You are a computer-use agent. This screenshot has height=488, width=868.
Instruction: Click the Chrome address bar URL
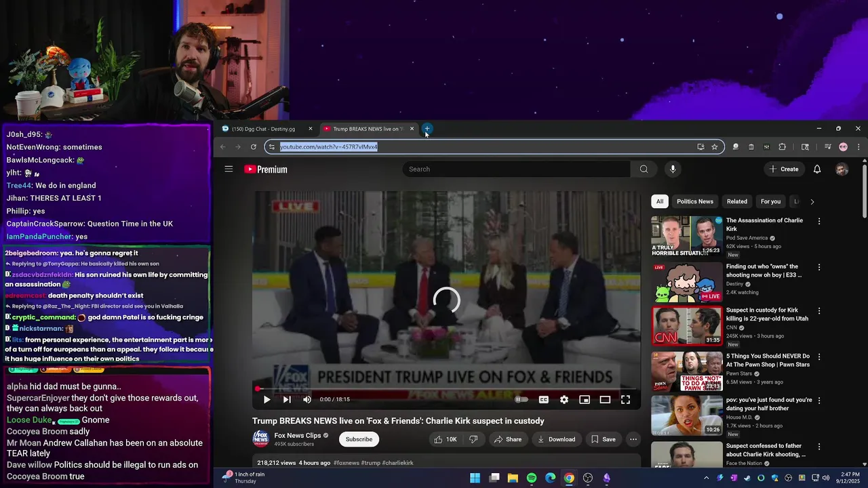pos(328,146)
